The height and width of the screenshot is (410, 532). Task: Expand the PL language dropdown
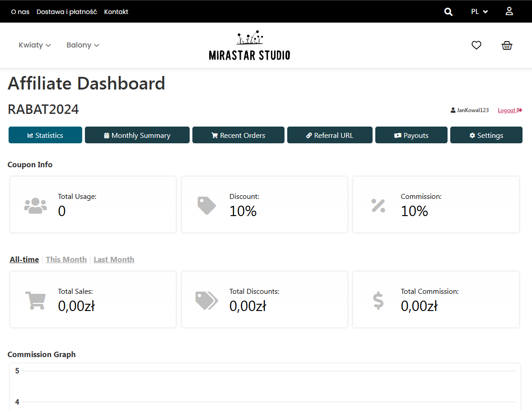[x=479, y=12]
